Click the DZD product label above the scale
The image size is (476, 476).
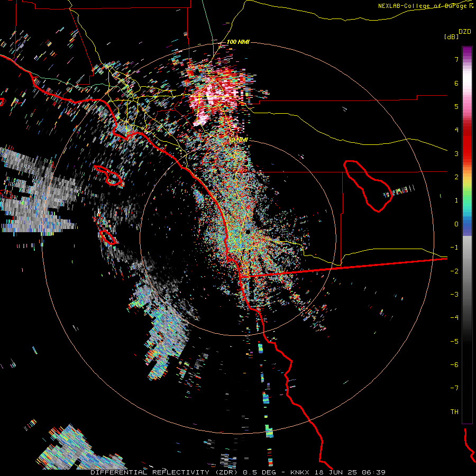[465, 32]
